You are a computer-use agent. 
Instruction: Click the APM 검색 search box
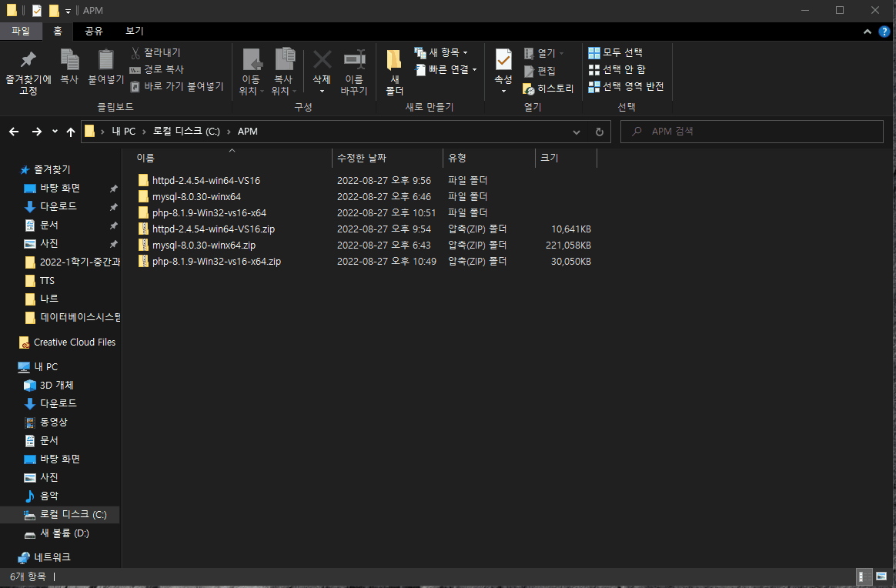pyautogui.click(x=751, y=132)
